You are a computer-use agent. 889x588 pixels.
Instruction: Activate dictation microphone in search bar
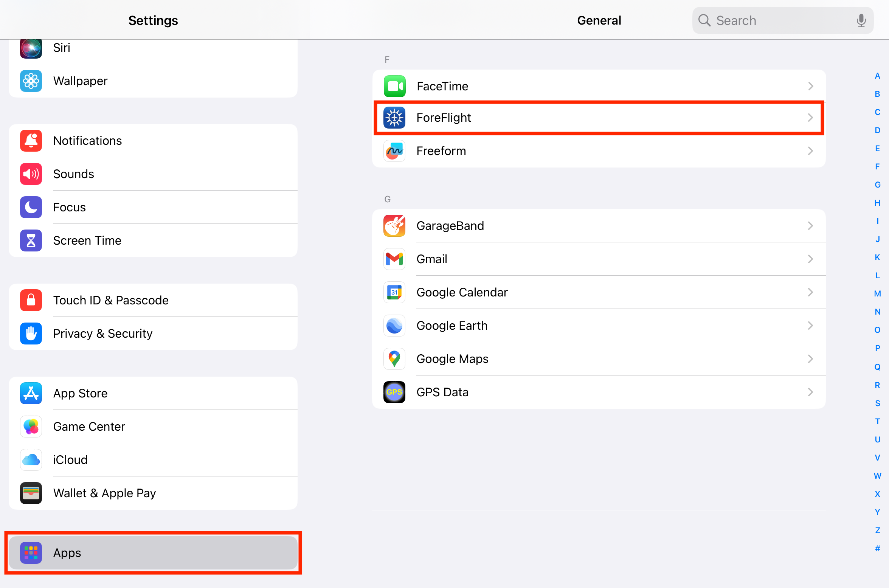click(861, 20)
